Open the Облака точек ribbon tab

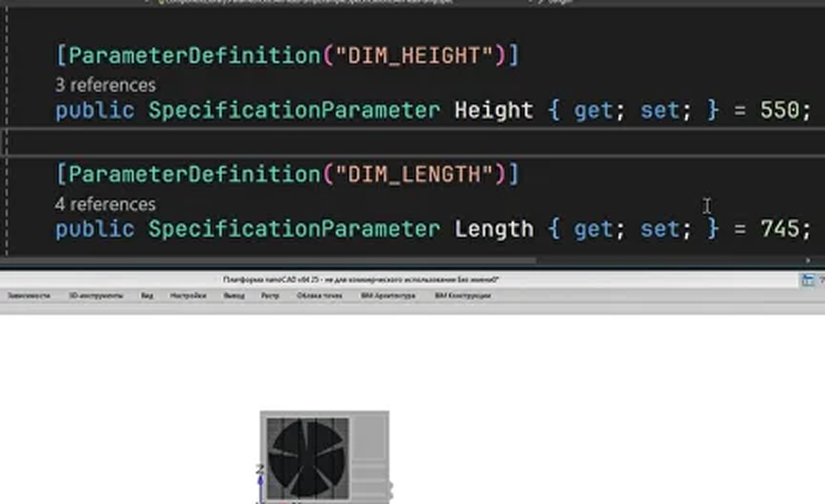point(319,295)
